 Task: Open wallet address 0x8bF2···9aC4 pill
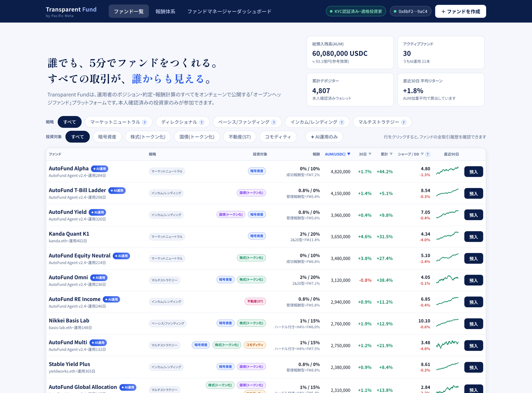click(410, 12)
